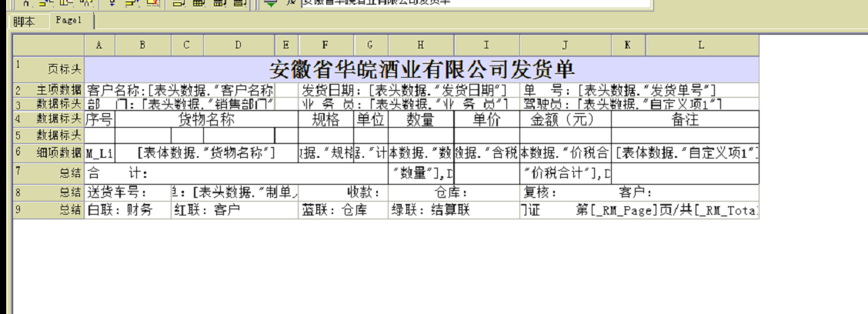
Task: Click the 仓库： cell in row 8
Action: click(x=454, y=192)
